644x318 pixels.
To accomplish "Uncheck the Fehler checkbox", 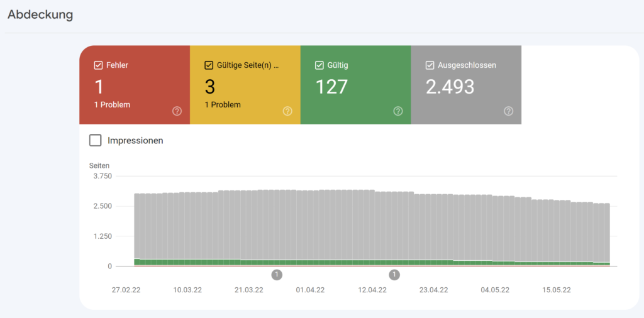I will pos(98,65).
